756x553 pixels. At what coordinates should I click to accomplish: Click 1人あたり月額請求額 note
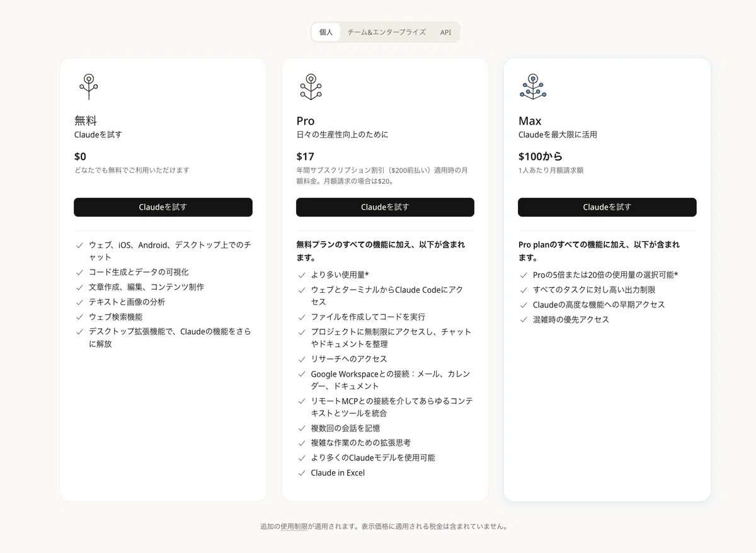click(x=551, y=170)
